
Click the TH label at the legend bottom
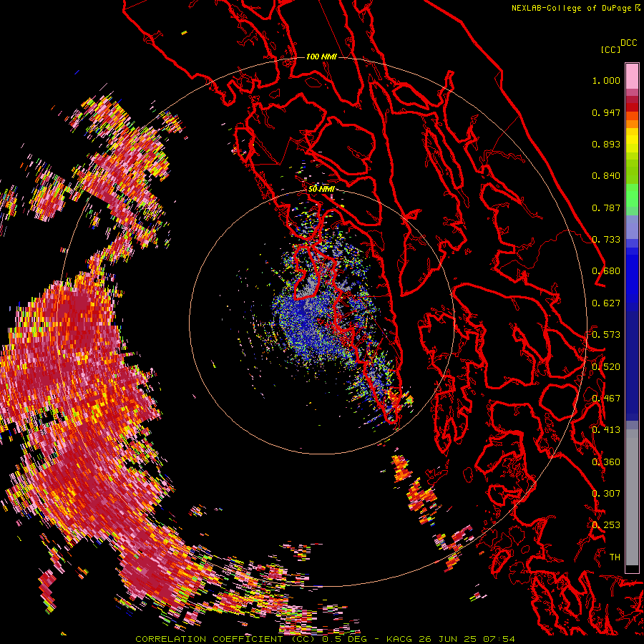tap(615, 557)
